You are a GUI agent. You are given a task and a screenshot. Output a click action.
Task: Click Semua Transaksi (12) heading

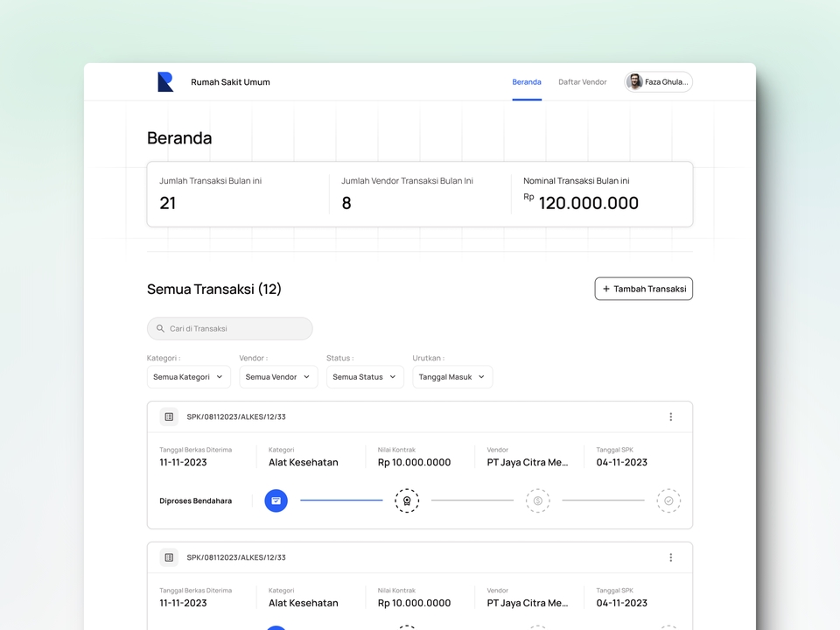214,290
